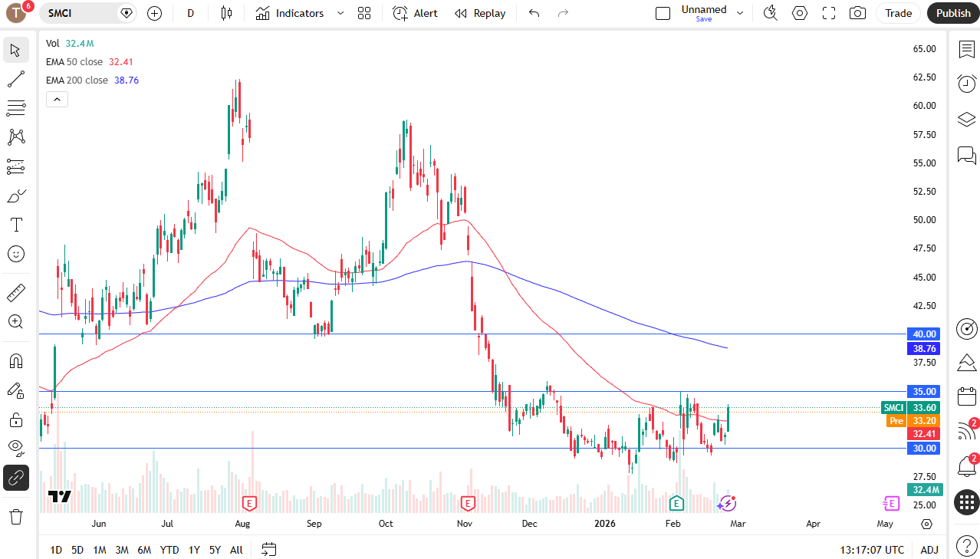This screenshot has height=559, width=980.
Task: Set the YTD date range
Action: (169, 550)
